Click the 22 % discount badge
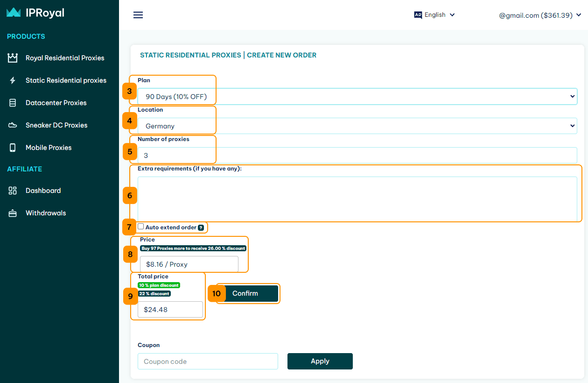 coord(154,294)
